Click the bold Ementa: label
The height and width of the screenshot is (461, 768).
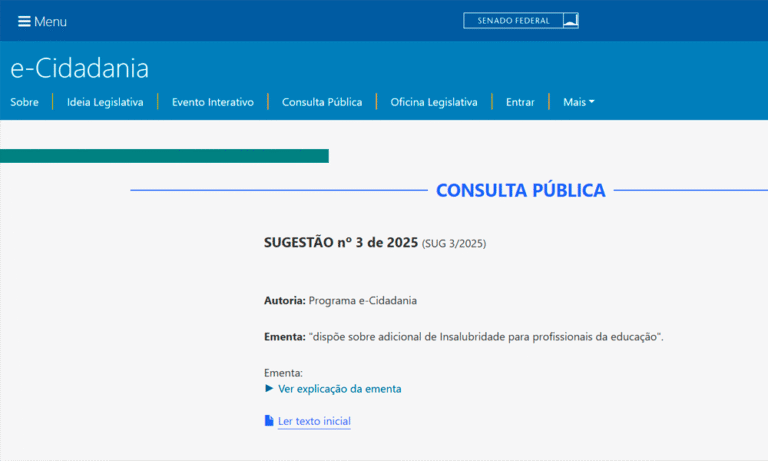[x=285, y=337]
